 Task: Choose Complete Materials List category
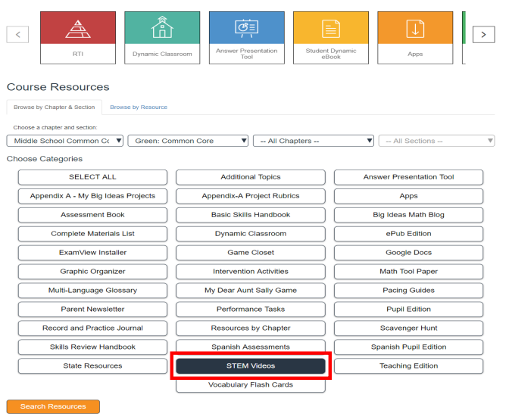tap(93, 234)
